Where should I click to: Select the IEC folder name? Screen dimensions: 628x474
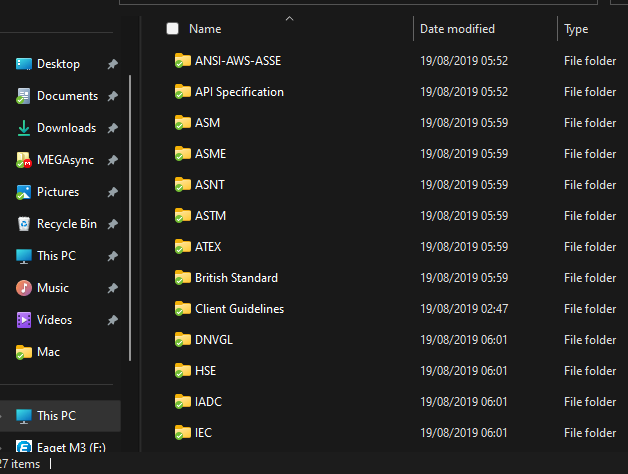coord(203,433)
